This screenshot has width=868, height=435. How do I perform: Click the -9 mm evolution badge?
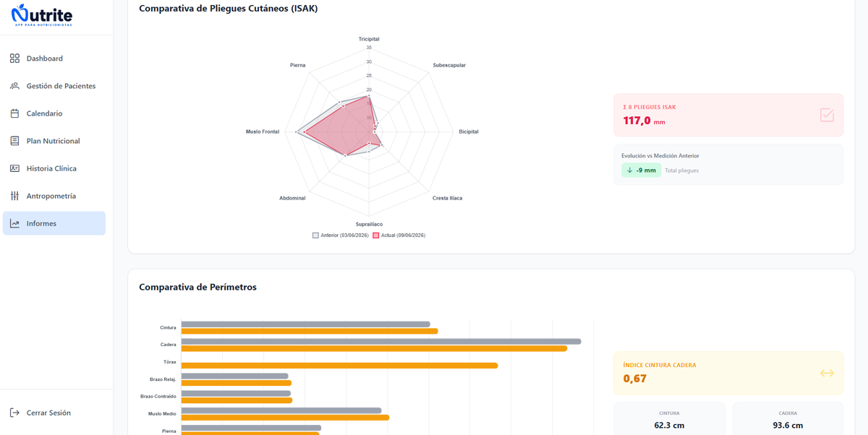pyautogui.click(x=641, y=171)
